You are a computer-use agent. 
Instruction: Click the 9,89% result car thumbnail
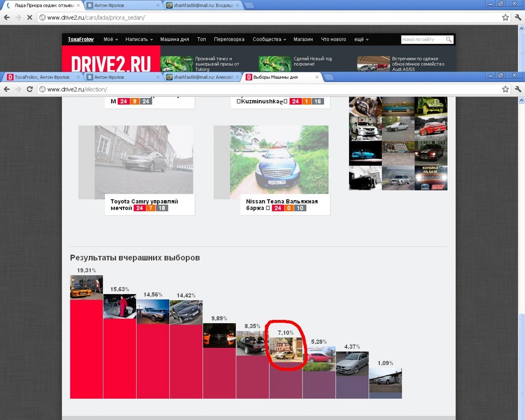[x=219, y=335]
